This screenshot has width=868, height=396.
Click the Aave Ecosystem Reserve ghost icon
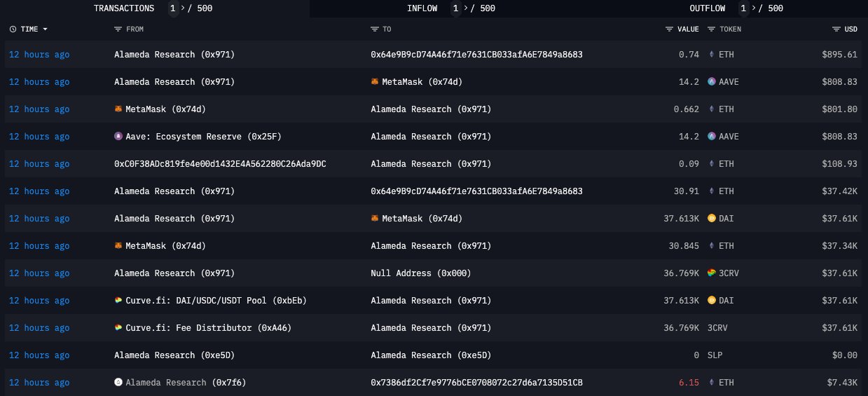coord(118,137)
